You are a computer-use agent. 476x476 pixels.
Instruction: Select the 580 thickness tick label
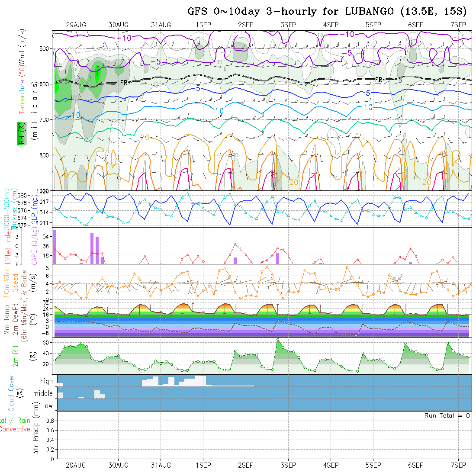(22, 196)
